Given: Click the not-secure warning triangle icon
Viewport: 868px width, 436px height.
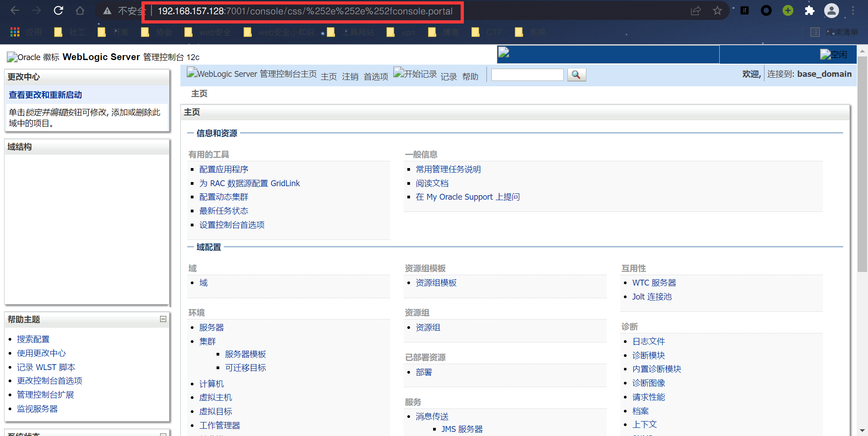Looking at the screenshot, I should click(x=107, y=11).
